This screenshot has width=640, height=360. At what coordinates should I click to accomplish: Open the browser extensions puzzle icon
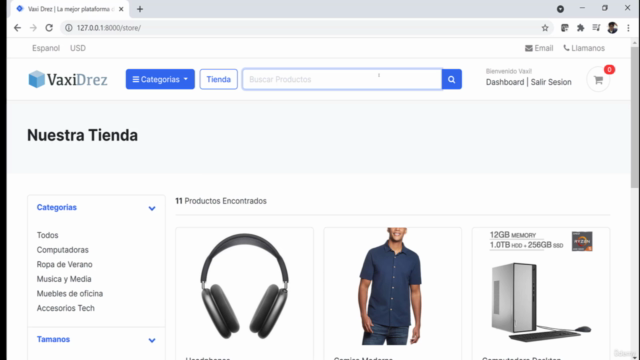(x=580, y=28)
